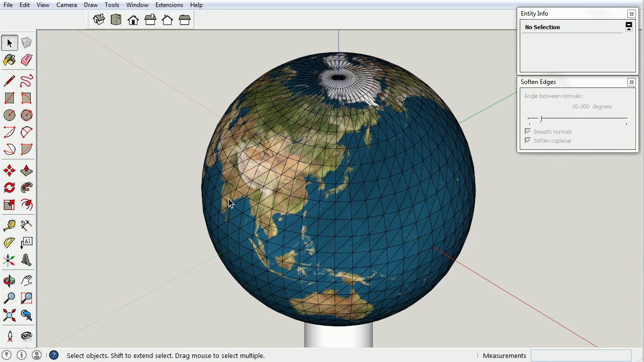The width and height of the screenshot is (644, 362).
Task: Choose the Eraser tool
Action: click(27, 60)
